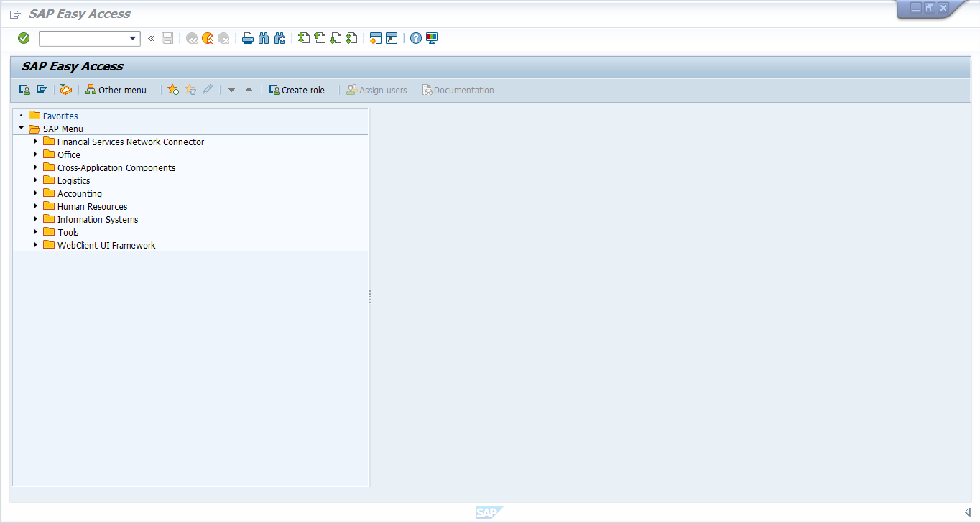Click the green Enter checkmark icon

click(x=24, y=38)
